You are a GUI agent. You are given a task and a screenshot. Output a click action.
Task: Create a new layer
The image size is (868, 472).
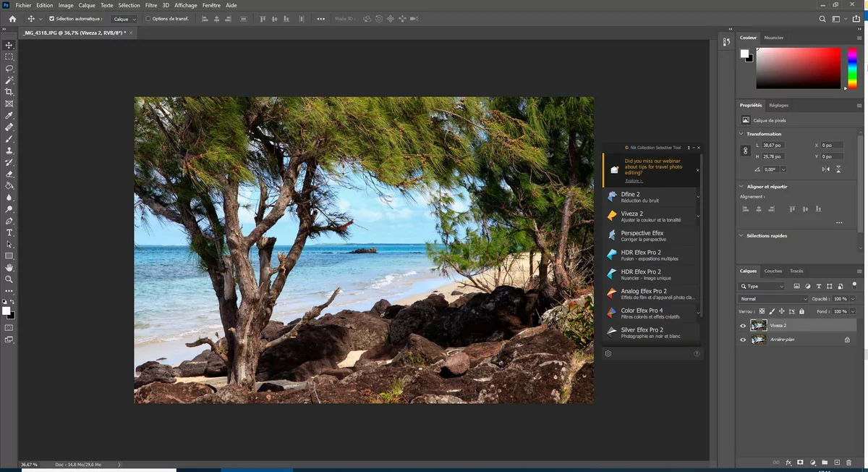pos(837,462)
